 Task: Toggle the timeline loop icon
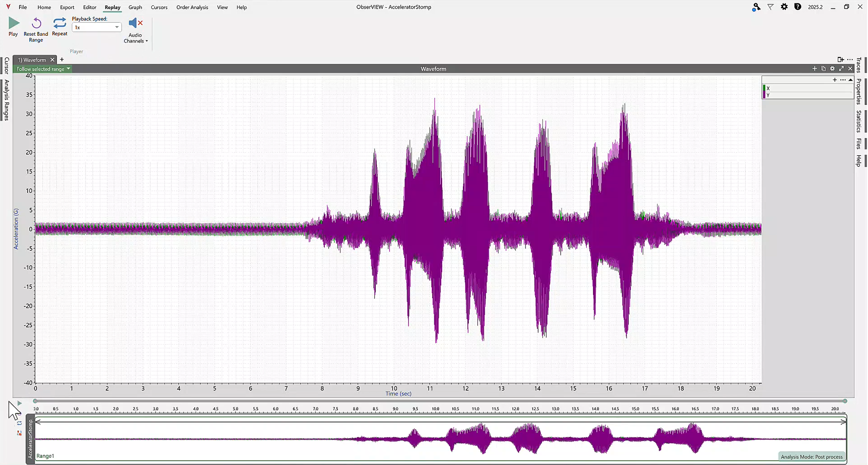coord(20,423)
